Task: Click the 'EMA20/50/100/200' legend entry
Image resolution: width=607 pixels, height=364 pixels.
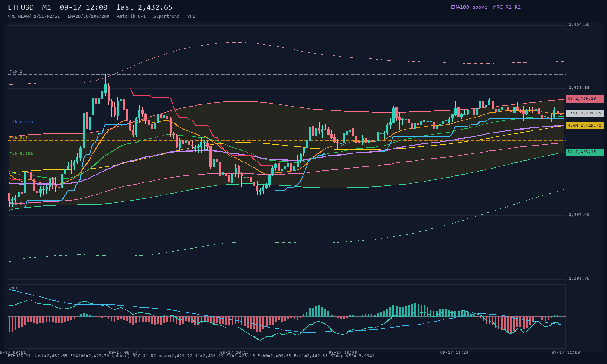Action: (88, 16)
